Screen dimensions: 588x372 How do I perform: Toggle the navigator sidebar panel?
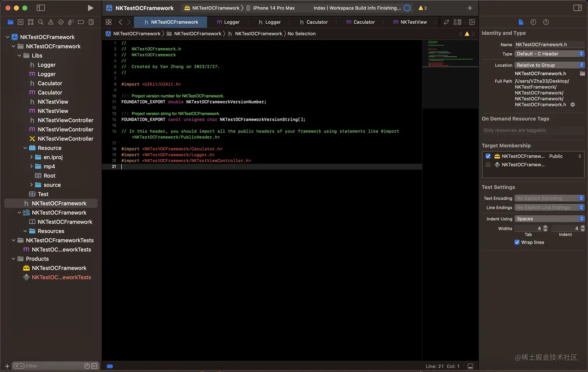[40, 8]
